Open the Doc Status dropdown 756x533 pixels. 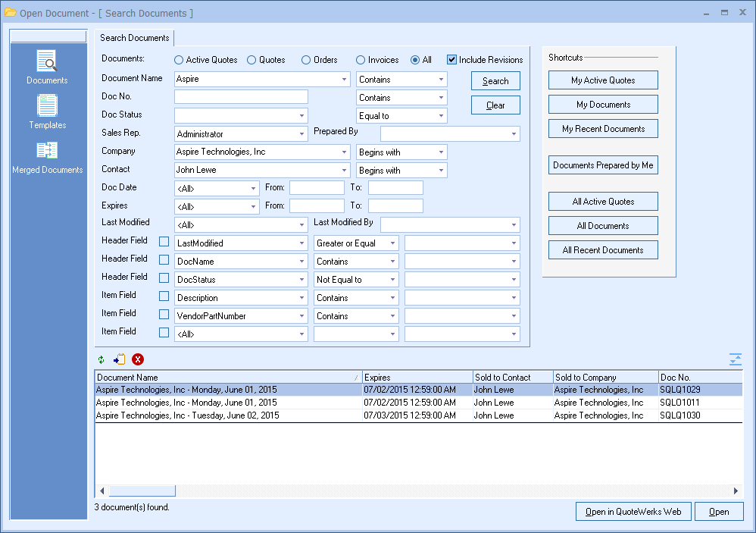click(x=301, y=116)
